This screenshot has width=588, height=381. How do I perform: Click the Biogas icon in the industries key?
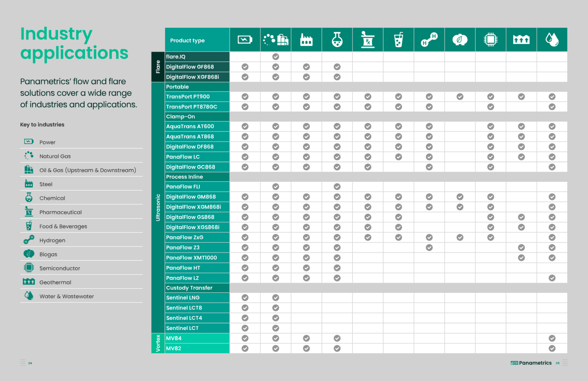[x=29, y=254]
